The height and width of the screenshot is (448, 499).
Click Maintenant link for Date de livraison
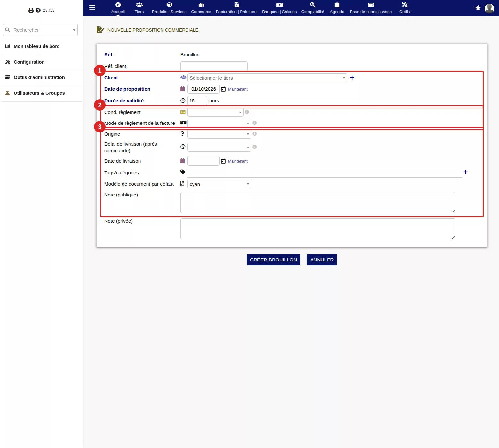pyautogui.click(x=238, y=161)
